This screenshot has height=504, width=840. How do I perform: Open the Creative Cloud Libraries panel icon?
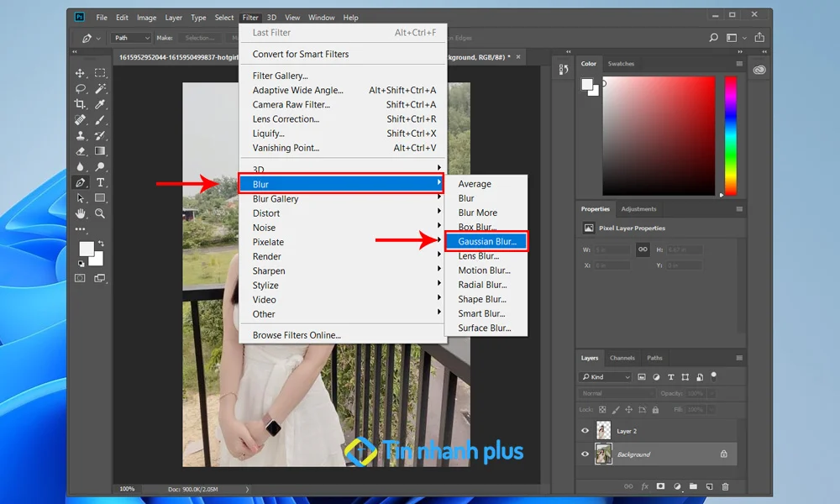759,71
